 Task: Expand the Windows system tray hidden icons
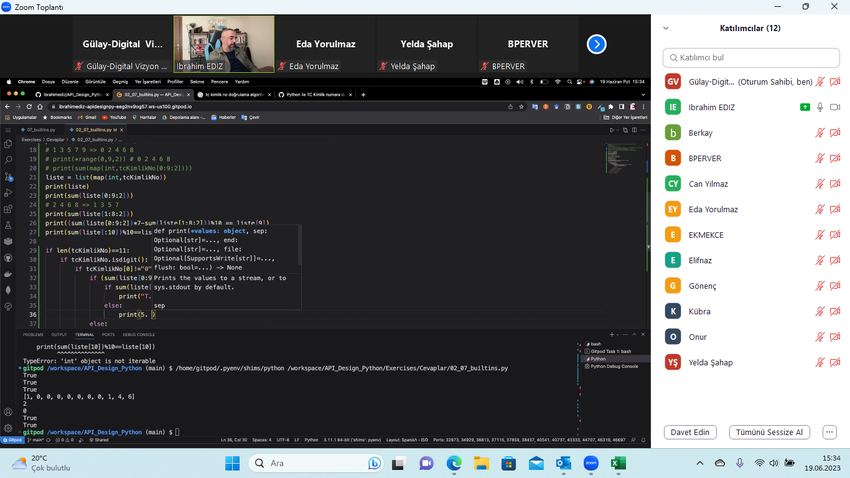coord(700,463)
